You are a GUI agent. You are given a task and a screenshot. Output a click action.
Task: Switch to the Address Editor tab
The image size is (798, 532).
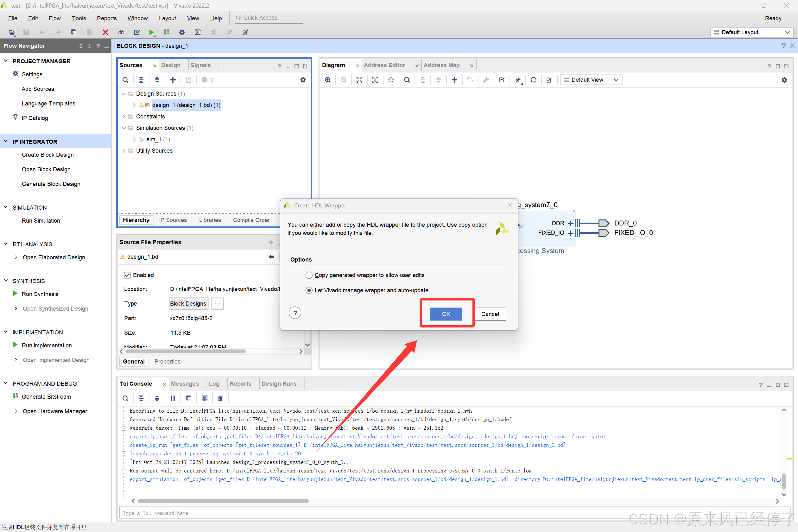(x=384, y=65)
